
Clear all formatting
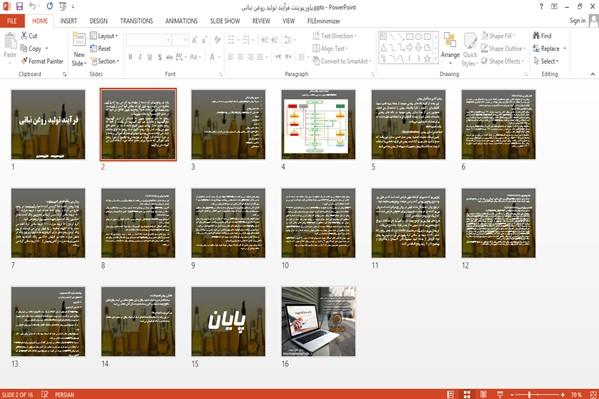(217, 40)
